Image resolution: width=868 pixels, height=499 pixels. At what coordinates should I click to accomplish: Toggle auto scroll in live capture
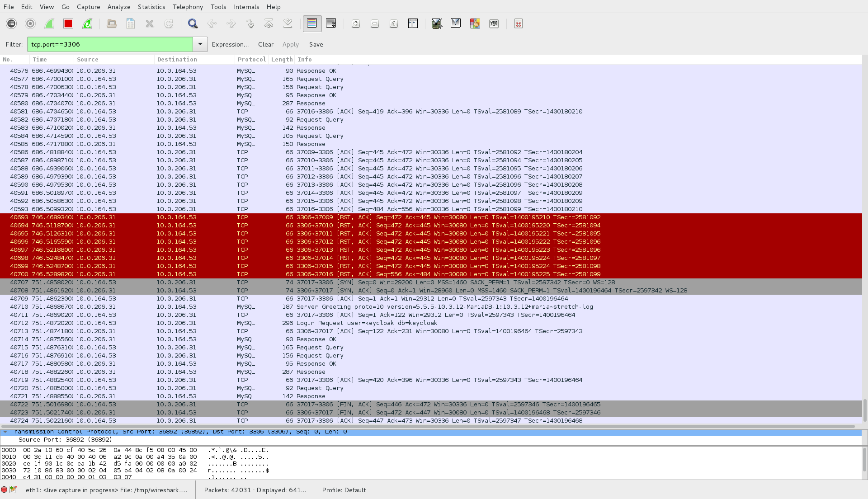click(x=331, y=24)
